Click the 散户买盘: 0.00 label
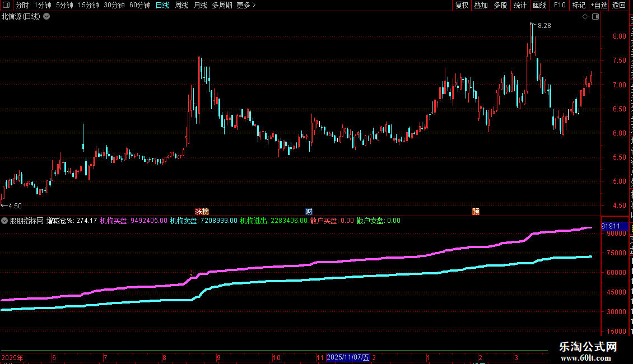 (332, 221)
